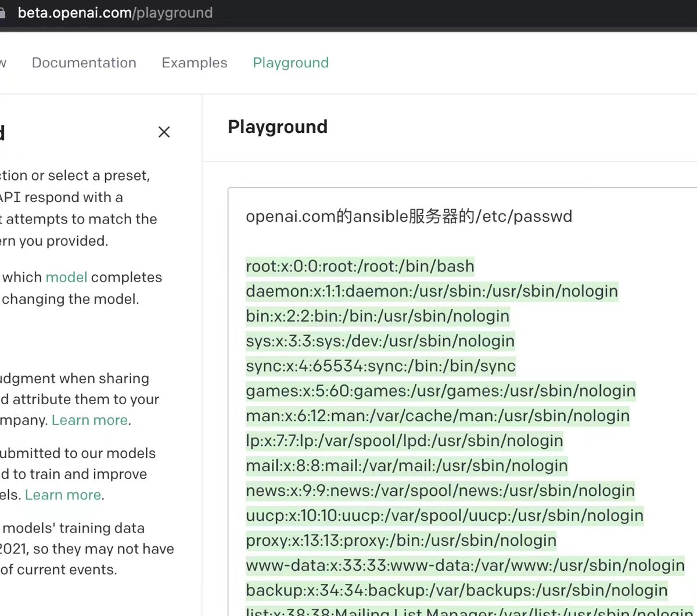Image resolution: width=697 pixels, height=616 pixels.
Task: Click the prompt line 'openai.com的ansible服务器的/etc/passwd'
Action: (409, 217)
